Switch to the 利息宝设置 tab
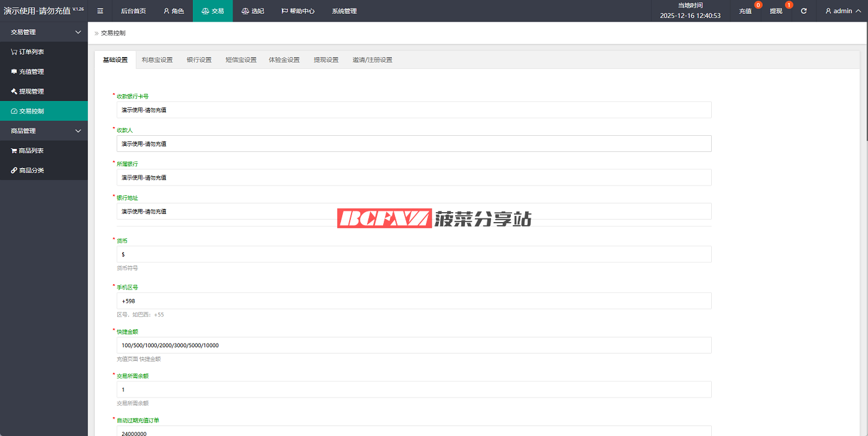 point(157,60)
